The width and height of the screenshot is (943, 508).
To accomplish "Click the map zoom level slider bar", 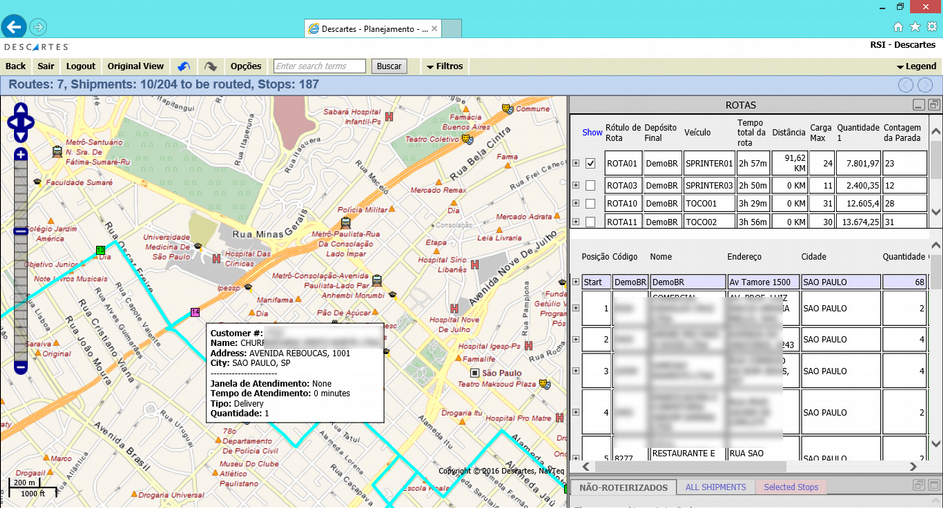I will [20, 260].
